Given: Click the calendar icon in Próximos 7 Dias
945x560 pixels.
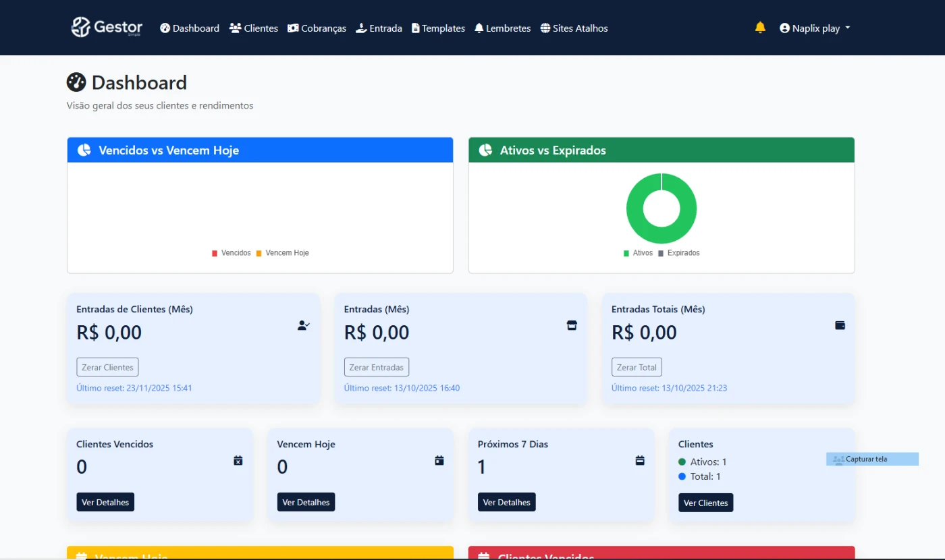Looking at the screenshot, I should coord(640,460).
